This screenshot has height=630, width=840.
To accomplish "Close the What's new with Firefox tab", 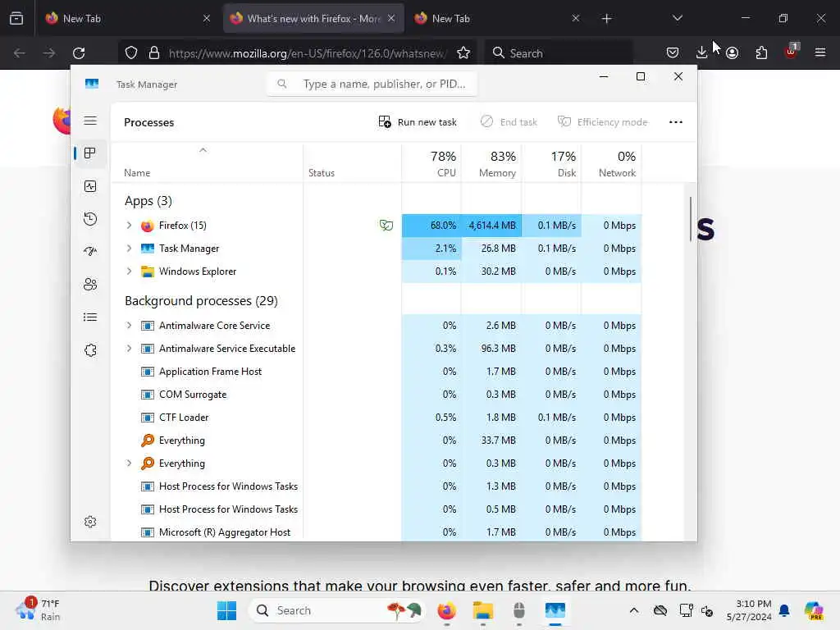I will tap(391, 18).
